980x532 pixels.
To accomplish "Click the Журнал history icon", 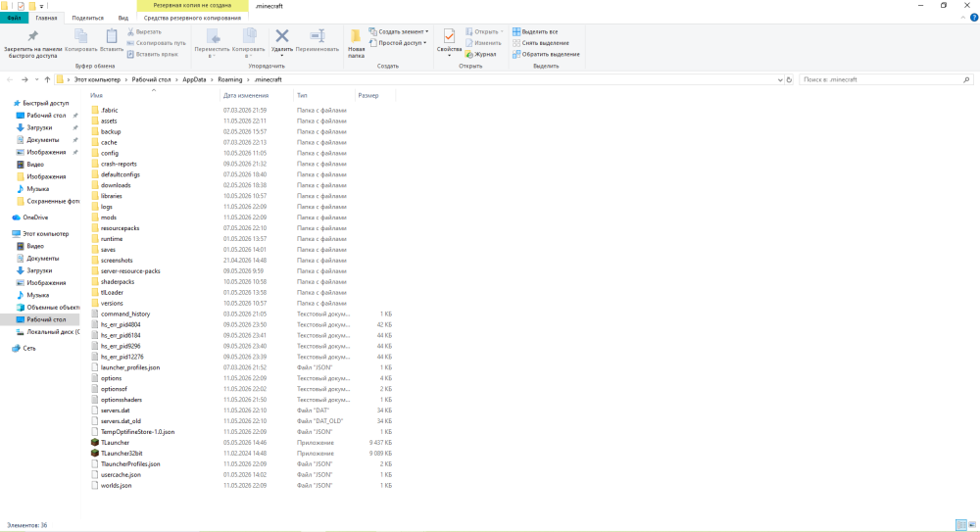I will pyautogui.click(x=480, y=55).
